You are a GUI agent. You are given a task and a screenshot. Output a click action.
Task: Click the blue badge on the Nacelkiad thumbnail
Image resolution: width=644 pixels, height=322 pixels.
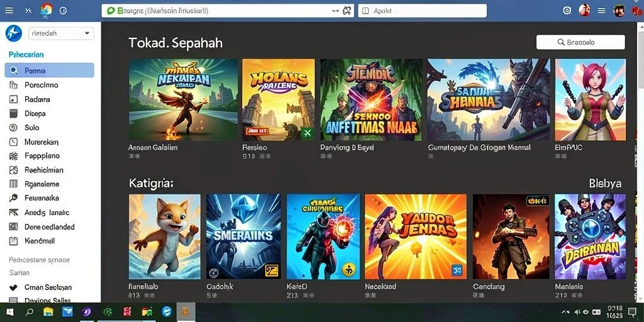click(457, 270)
